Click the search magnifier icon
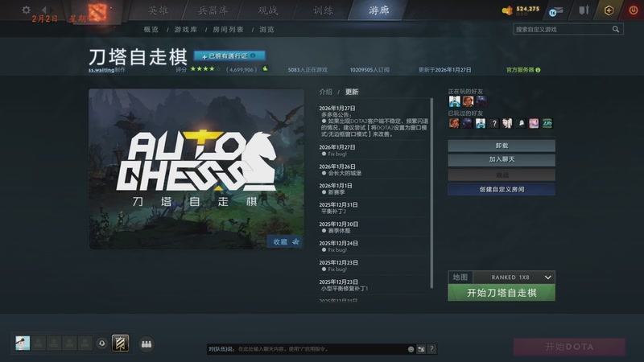 (616, 29)
